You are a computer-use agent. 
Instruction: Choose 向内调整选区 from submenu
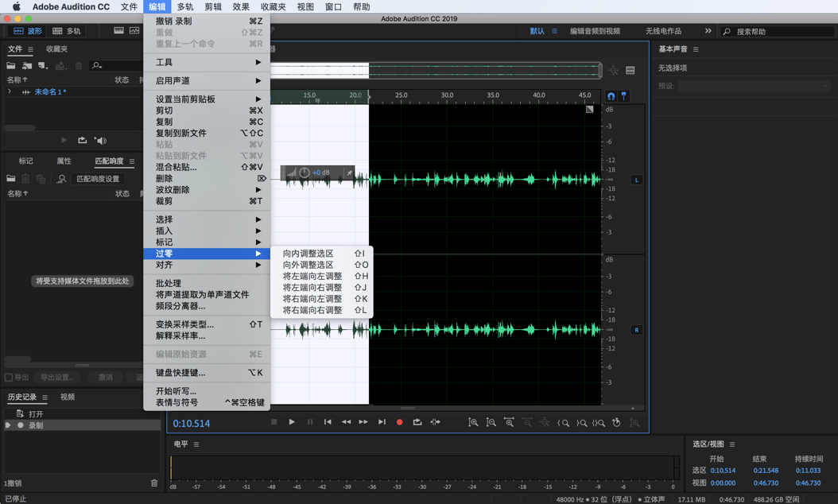pyautogui.click(x=308, y=254)
